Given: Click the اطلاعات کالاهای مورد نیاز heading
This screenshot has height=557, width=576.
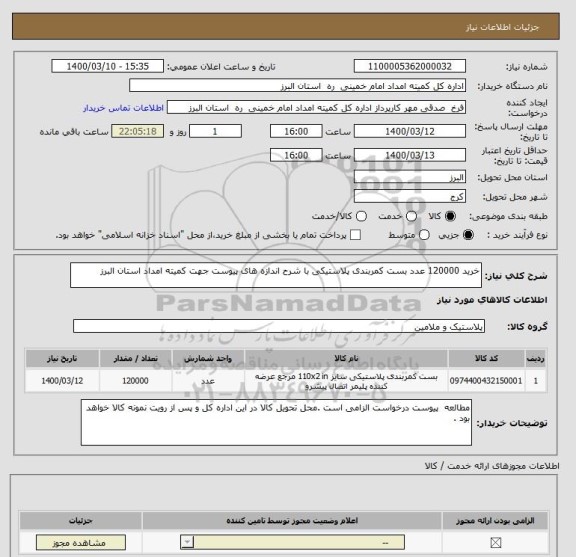Looking at the screenshot, I should coord(492,300).
